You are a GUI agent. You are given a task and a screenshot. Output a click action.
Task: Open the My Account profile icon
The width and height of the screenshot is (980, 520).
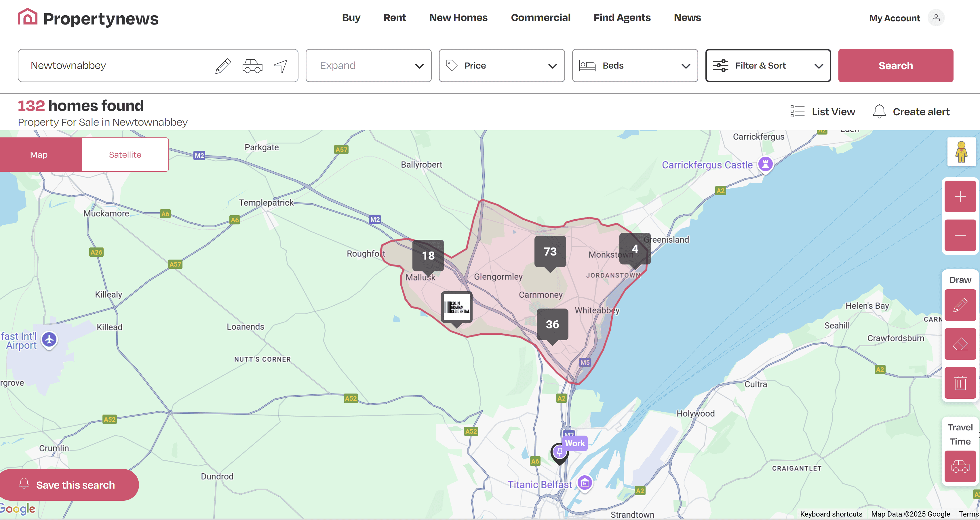point(936,18)
